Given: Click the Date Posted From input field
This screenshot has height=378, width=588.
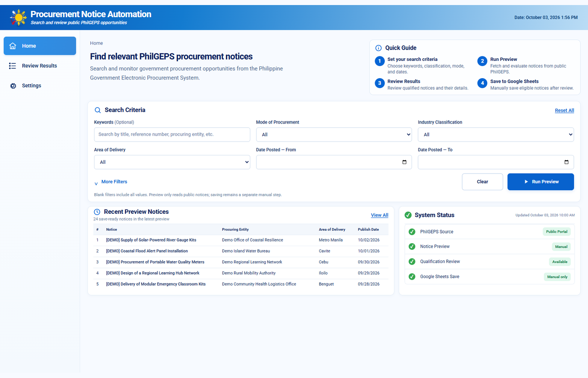Looking at the screenshot, I should (x=334, y=162).
